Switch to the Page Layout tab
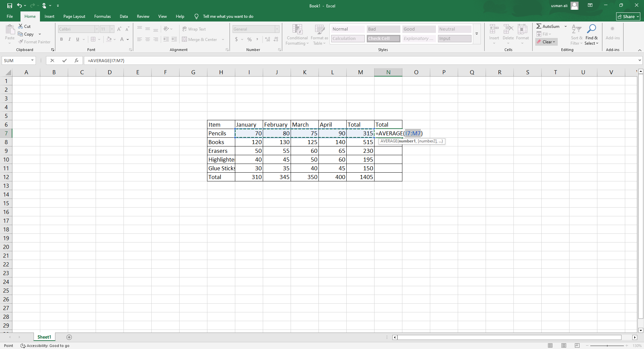The width and height of the screenshot is (644, 349). (74, 16)
